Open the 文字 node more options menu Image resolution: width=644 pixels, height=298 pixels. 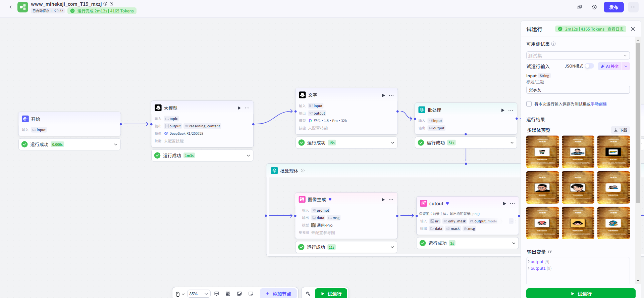click(x=391, y=95)
